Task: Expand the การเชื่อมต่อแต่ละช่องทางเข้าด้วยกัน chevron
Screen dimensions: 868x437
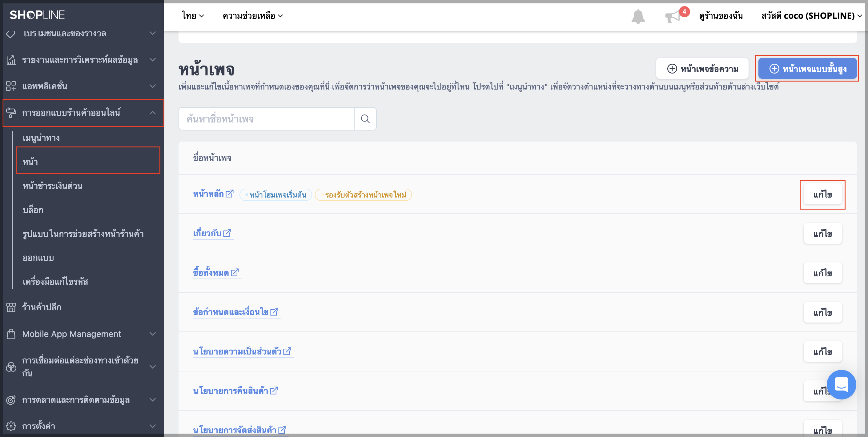Action: pos(153,367)
